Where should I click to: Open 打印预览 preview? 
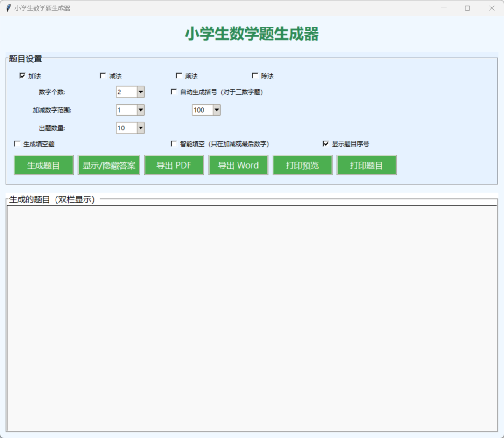tap(302, 165)
